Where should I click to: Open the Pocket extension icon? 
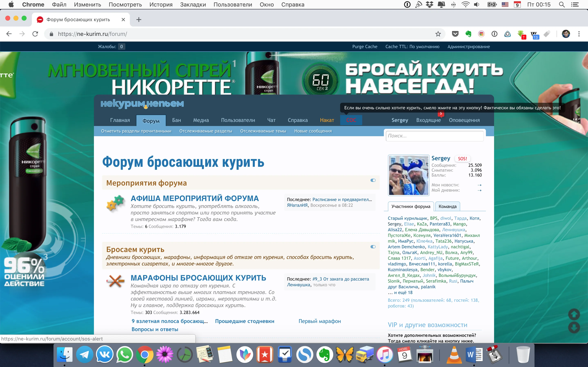pyautogui.click(x=455, y=34)
